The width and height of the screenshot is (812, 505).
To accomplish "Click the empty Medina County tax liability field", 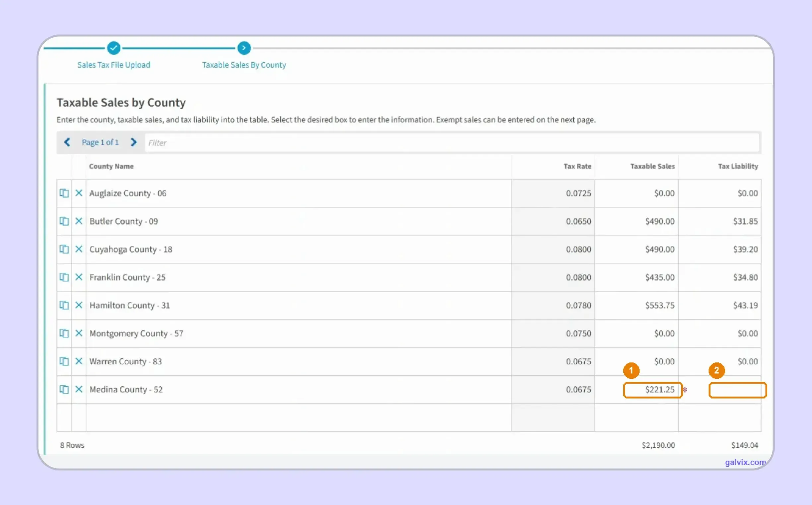I will coord(738,390).
